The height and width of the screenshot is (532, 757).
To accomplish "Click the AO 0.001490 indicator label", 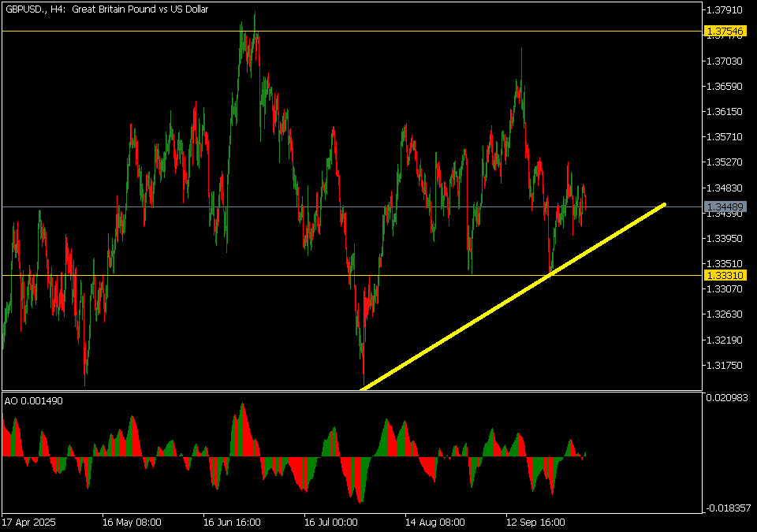I will tap(34, 400).
